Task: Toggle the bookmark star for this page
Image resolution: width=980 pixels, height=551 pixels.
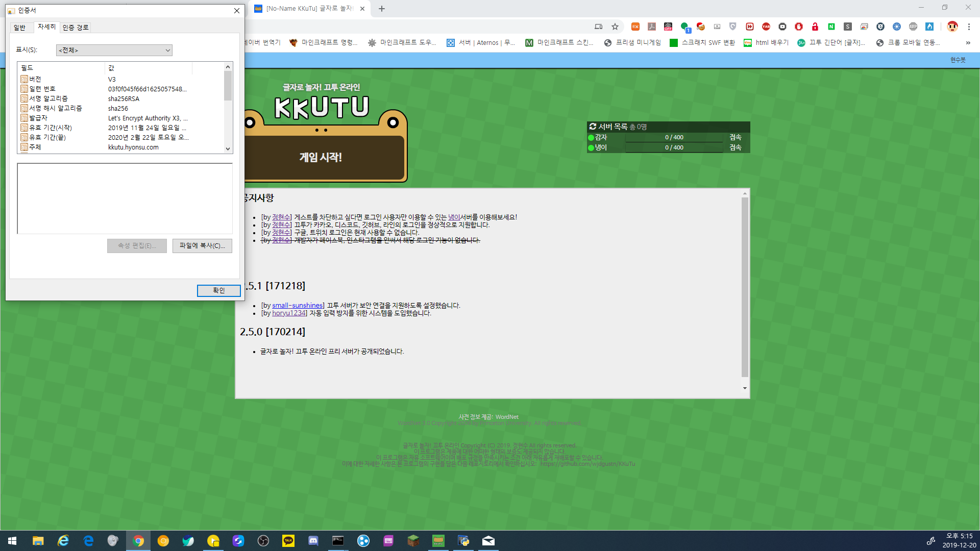Action: pos(615,27)
